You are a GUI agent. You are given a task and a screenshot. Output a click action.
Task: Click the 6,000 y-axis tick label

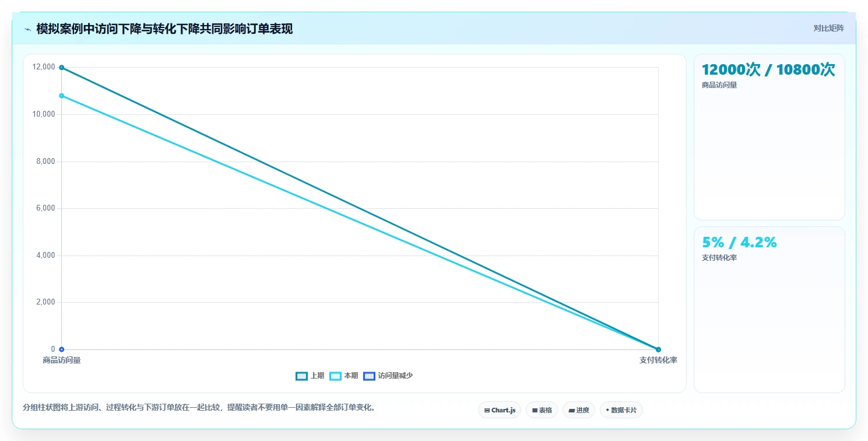click(x=45, y=208)
